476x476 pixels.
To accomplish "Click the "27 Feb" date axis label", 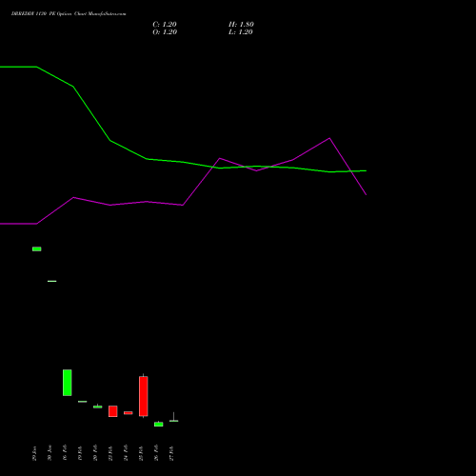I will click(x=171, y=453).
